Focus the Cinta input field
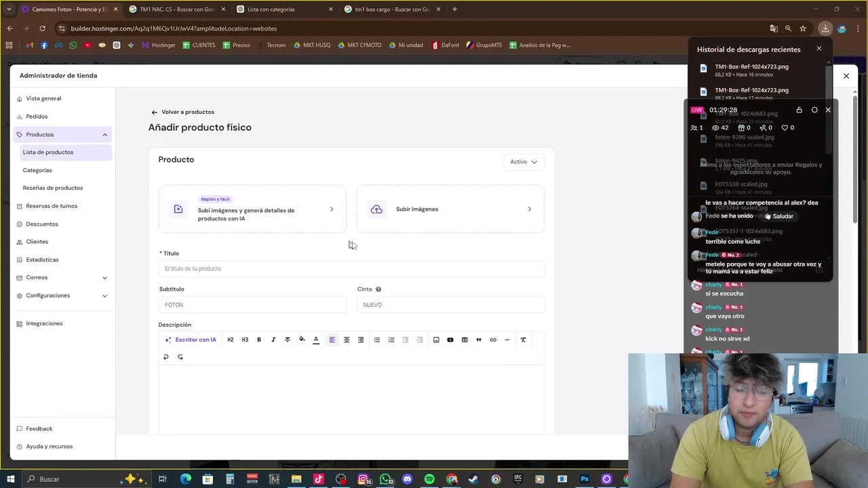Screen dimensions: 868x488 [x=450, y=305]
